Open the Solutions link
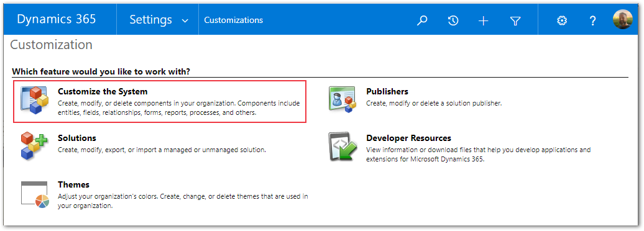 coord(77,138)
